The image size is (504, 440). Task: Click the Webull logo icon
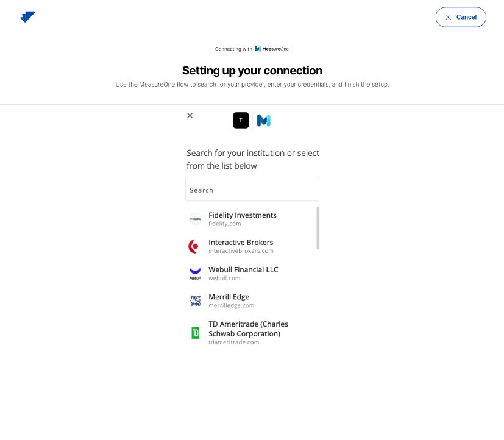pyautogui.click(x=195, y=274)
